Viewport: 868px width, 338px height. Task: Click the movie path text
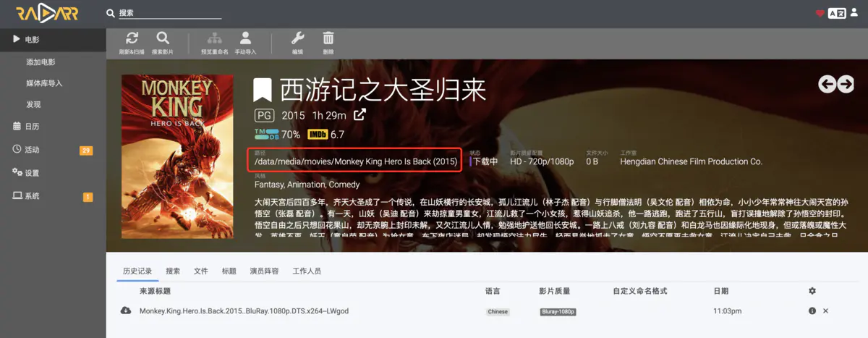(x=356, y=161)
